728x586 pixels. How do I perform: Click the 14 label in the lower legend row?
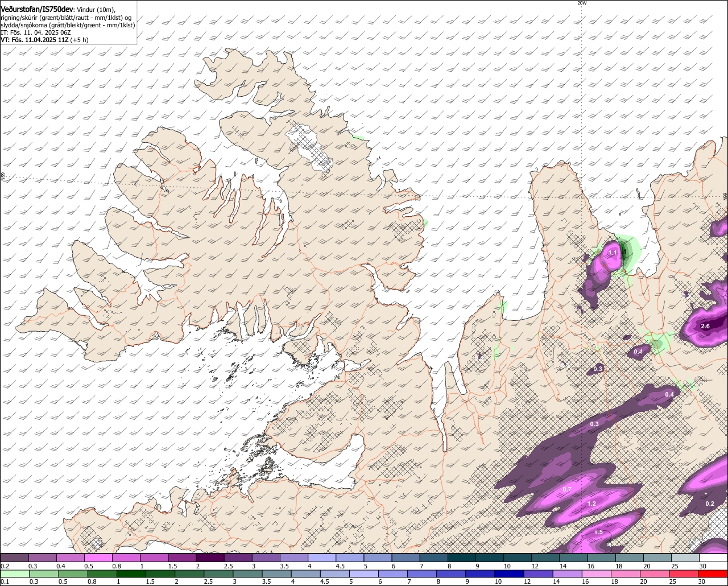(x=556, y=582)
